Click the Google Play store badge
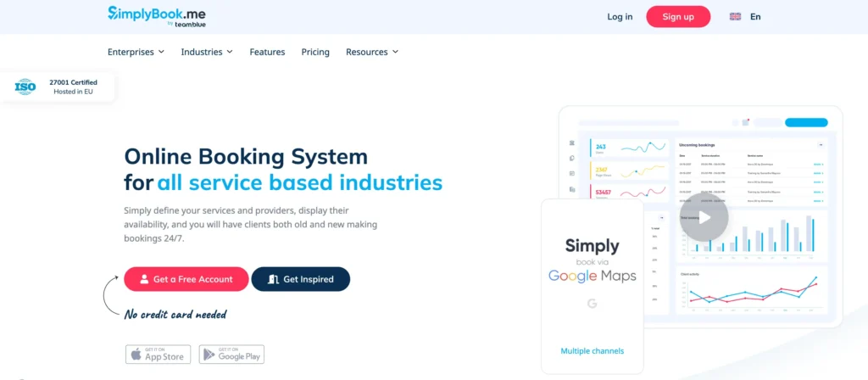This screenshot has height=380, width=868. 231,355
